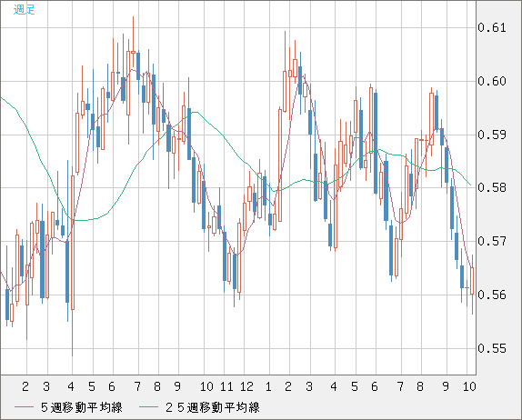This screenshot has width=522, height=420.
Task: Click the 0.56 price axis label
Action: 492,295
